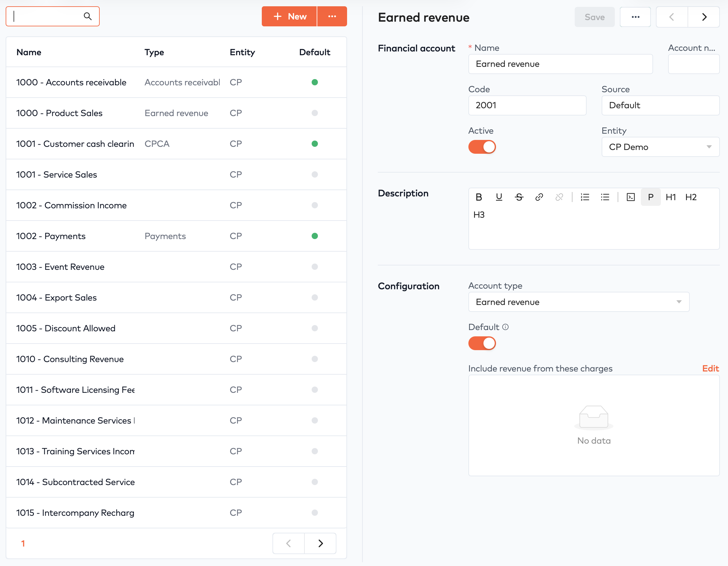Set heading H1 style in editor

[671, 197]
